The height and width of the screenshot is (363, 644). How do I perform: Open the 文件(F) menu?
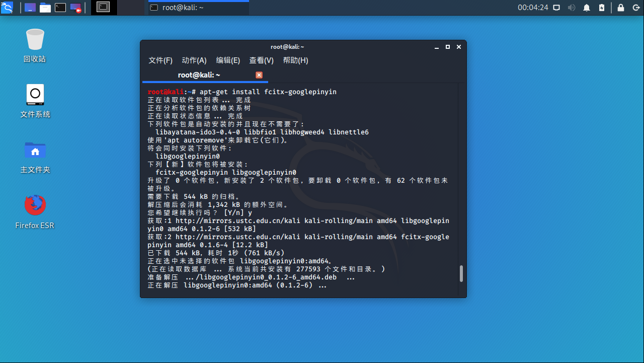click(x=160, y=60)
